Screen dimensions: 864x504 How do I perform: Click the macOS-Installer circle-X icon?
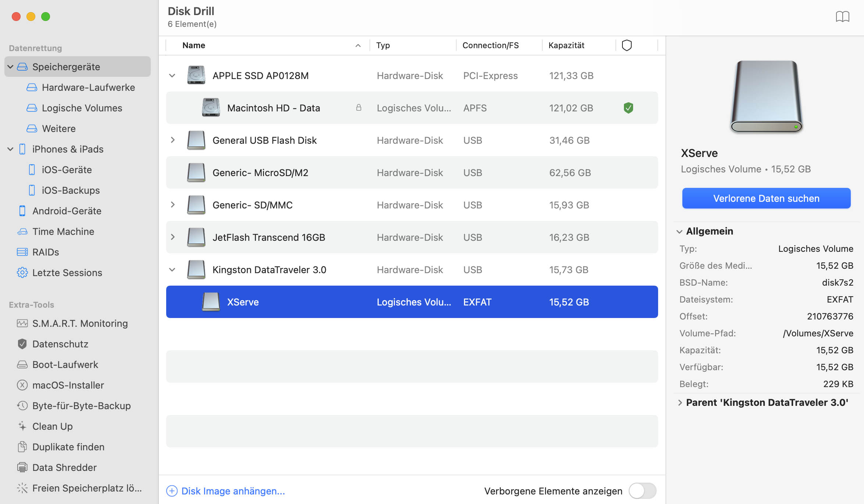tap(22, 385)
